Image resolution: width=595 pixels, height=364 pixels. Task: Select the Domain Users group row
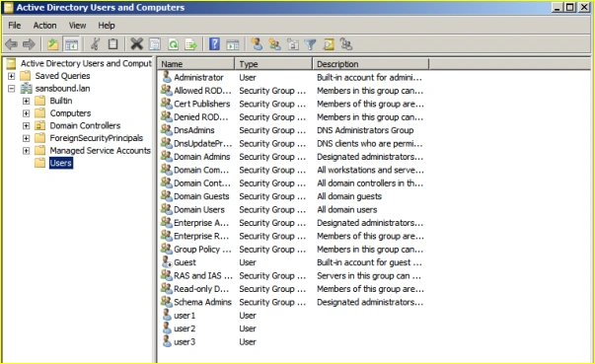(292, 209)
